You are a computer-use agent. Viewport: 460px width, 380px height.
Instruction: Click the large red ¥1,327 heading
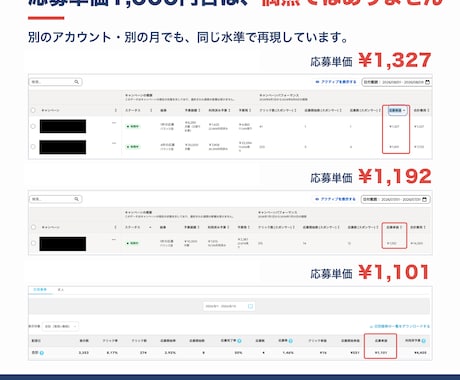point(395,61)
